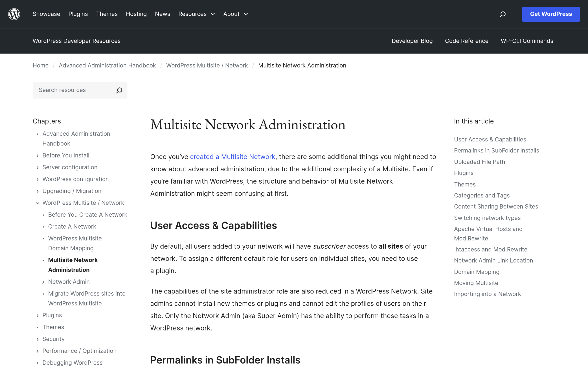
Task: Select Multisite Network Administration sidebar item
Action: [x=73, y=265]
